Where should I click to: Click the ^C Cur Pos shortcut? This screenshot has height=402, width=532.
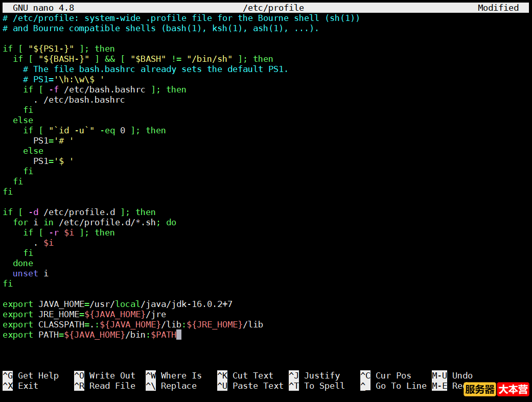[x=386, y=375]
